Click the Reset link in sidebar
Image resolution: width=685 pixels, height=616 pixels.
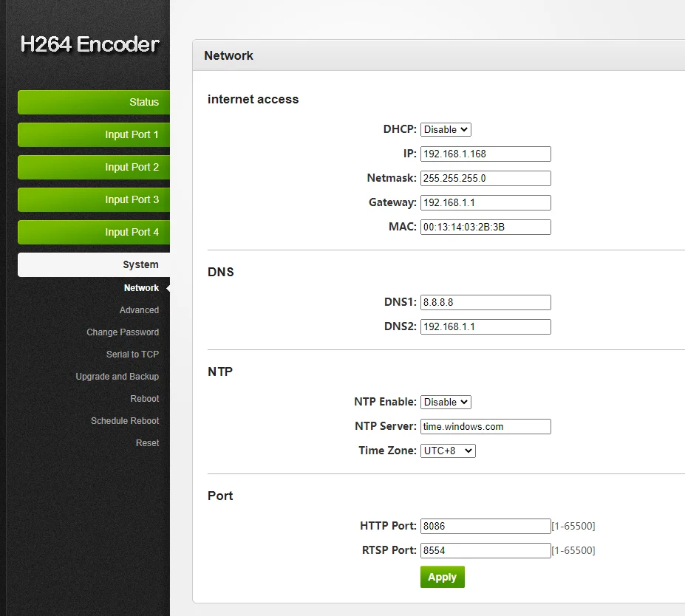[147, 442]
